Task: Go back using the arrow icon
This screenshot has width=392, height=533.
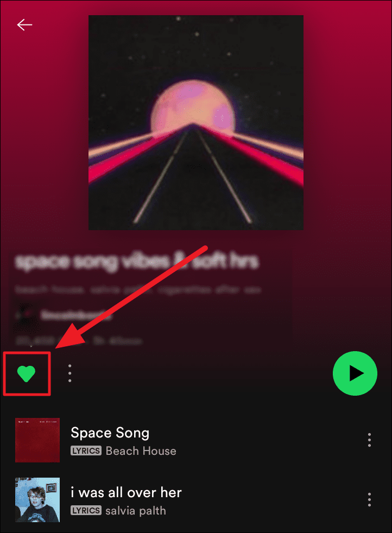Action: pos(24,25)
